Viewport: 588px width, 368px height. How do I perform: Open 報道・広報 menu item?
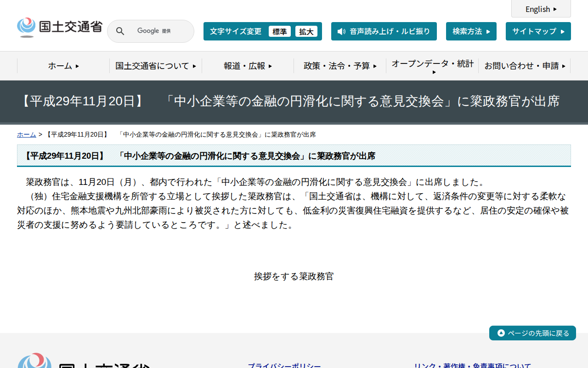click(248, 66)
